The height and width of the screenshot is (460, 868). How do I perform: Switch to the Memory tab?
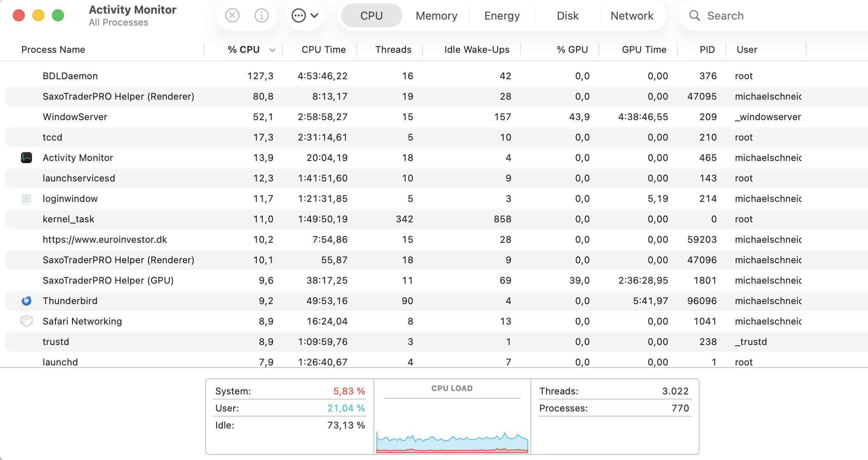436,16
